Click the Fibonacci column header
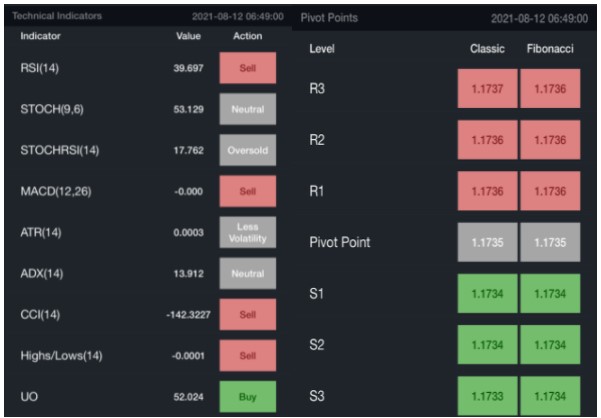The image size is (601, 418). (x=549, y=49)
